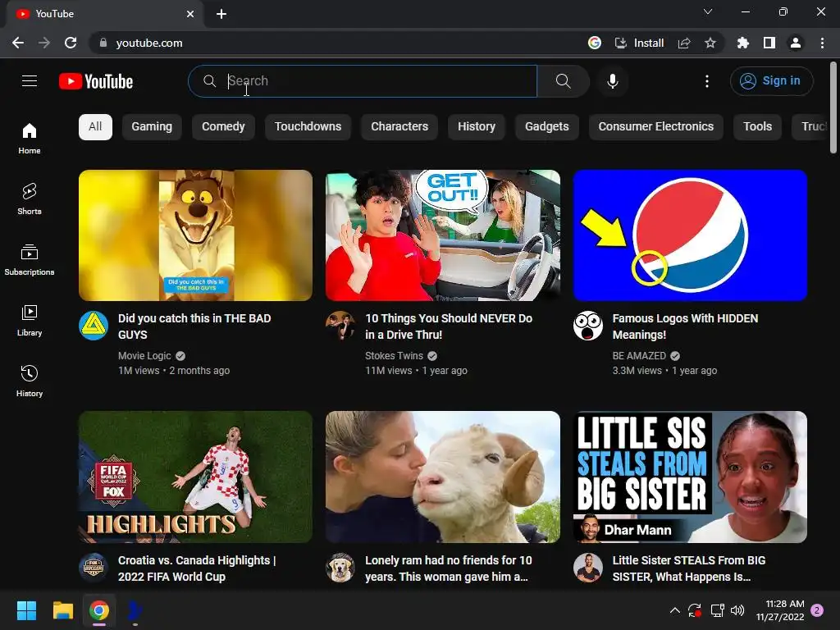The width and height of the screenshot is (840, 630).
Task: Open the Windows Start menu
Action: coord(26,610)
